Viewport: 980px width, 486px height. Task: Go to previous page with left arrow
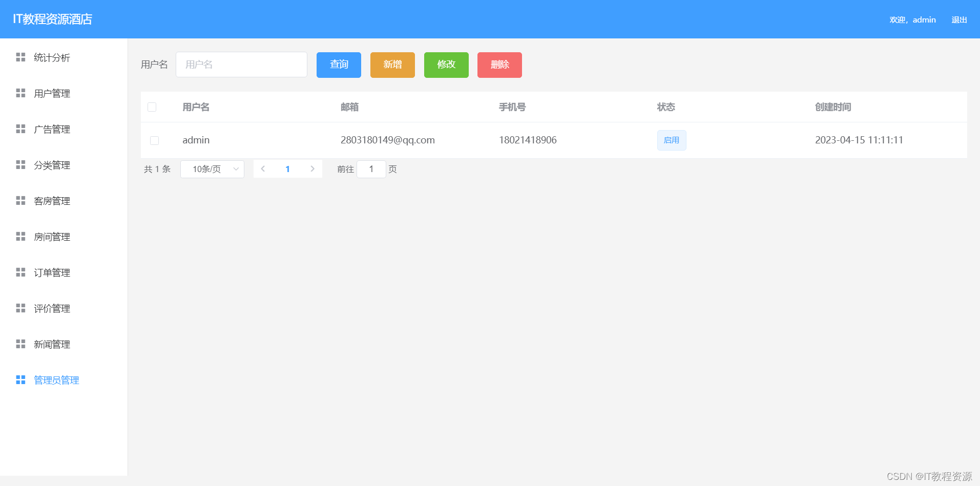263,168
